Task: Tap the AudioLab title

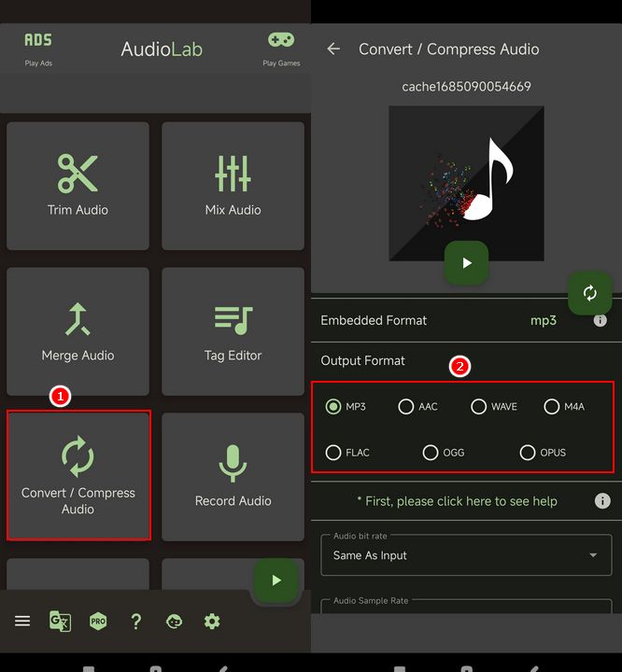Action: pyautogui.click(x=162, y=49)
